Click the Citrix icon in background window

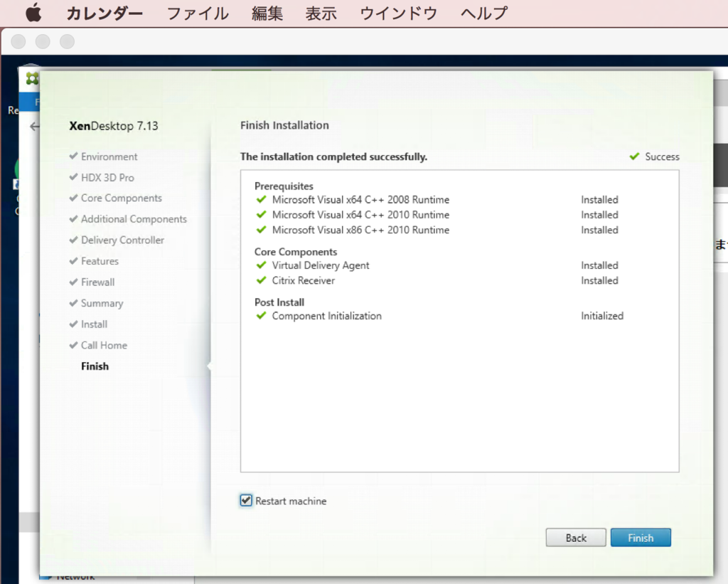pyautogui.click(x=31, y=78)
